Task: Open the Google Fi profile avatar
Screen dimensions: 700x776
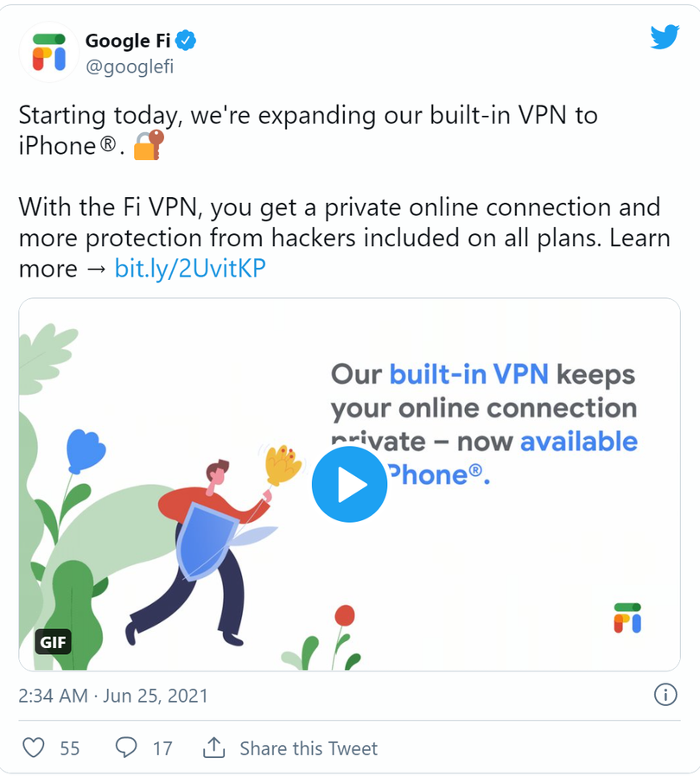Action: [x=49, y=52]
